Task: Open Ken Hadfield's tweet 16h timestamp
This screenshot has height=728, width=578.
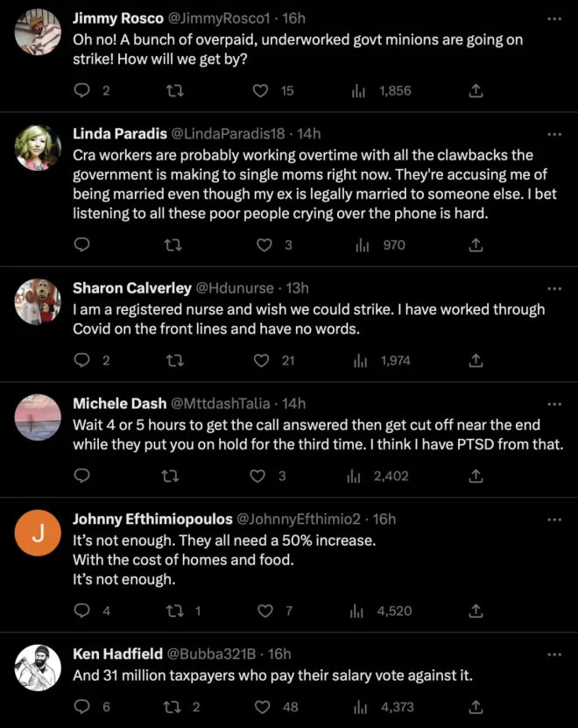Action: pos(279,654)
